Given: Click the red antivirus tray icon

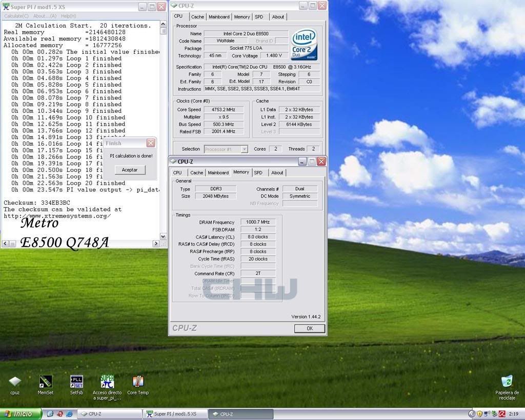Looking at the screenshot, I should click(502, 414).
